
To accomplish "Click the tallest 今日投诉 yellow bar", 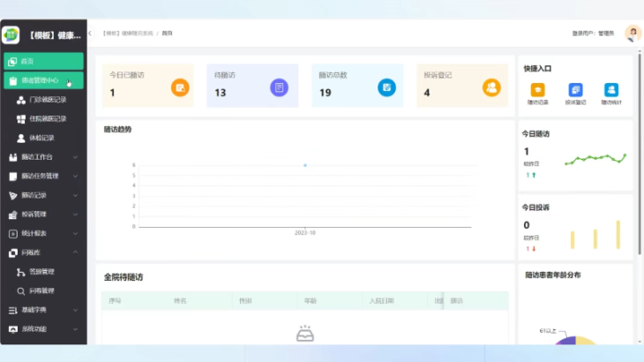I will click(618, 235).
